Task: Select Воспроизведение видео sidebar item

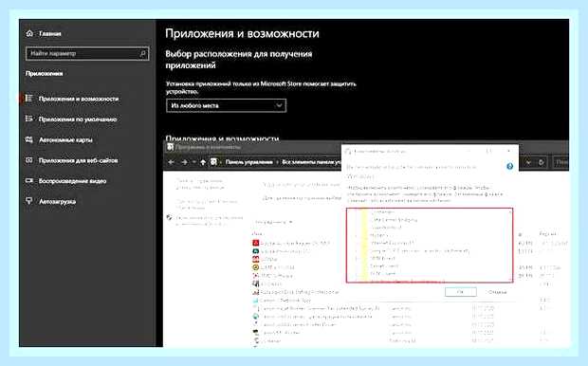Action: tap(65, 181)
